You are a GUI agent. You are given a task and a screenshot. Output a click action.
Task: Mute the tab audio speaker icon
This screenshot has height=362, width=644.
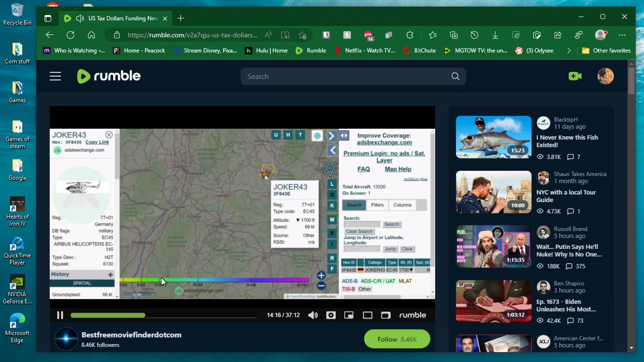point(79,19)
